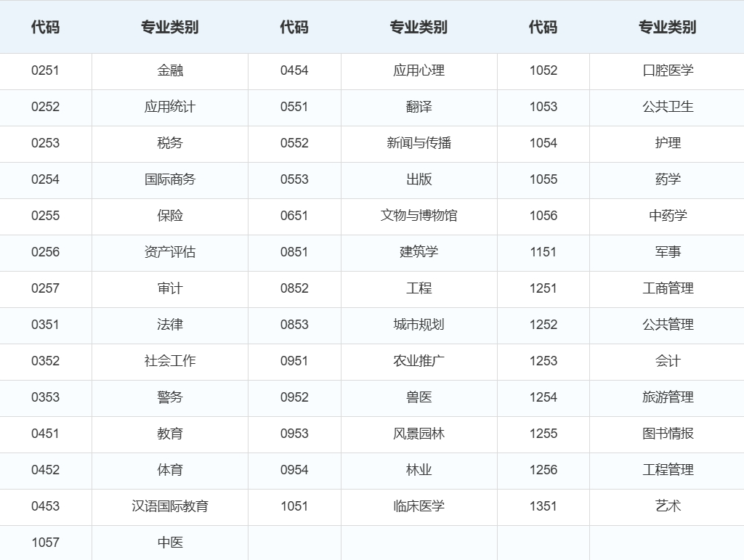
Task: Select code 0853 next to 城市规划
Action: [294, 325]
